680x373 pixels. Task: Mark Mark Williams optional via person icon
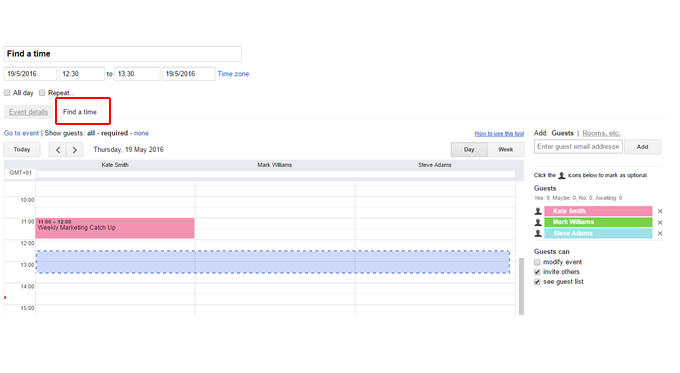538,222
